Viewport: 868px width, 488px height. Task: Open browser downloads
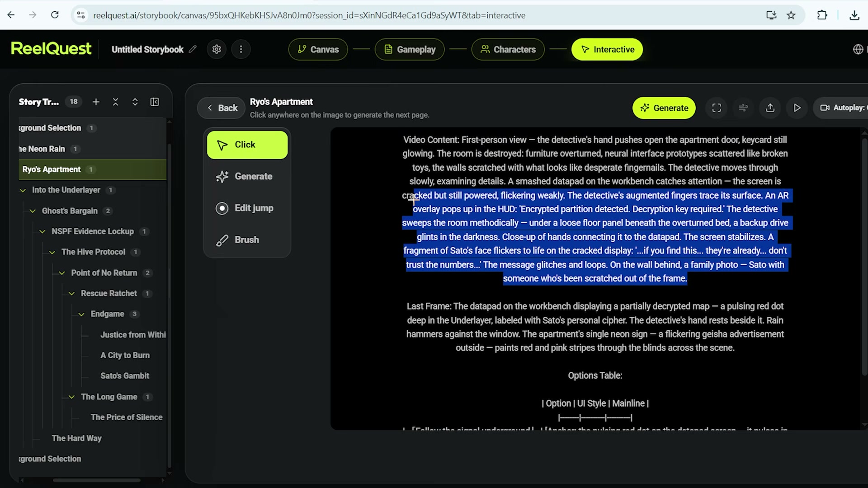tap(854, 15)
